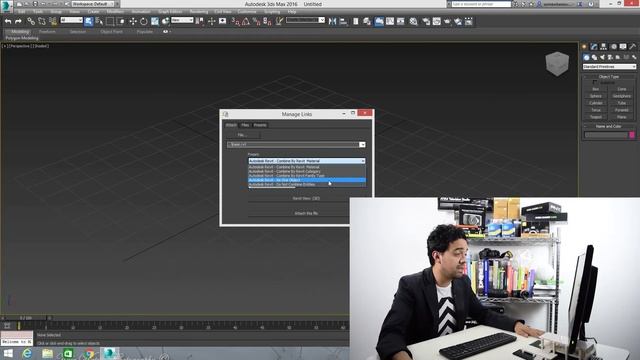640x360 pixels.
Task: Switch Create panel to Lights category
Action: coord(602,57)
